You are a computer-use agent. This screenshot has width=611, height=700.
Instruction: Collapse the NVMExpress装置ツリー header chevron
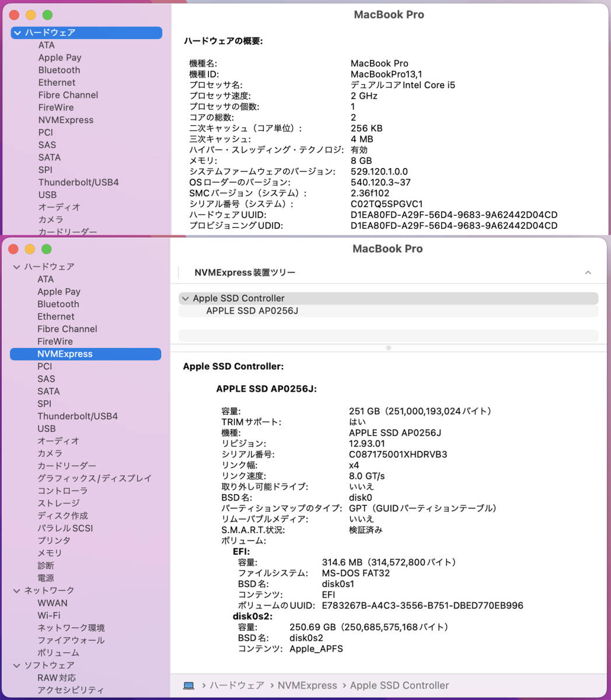(588, 272)
